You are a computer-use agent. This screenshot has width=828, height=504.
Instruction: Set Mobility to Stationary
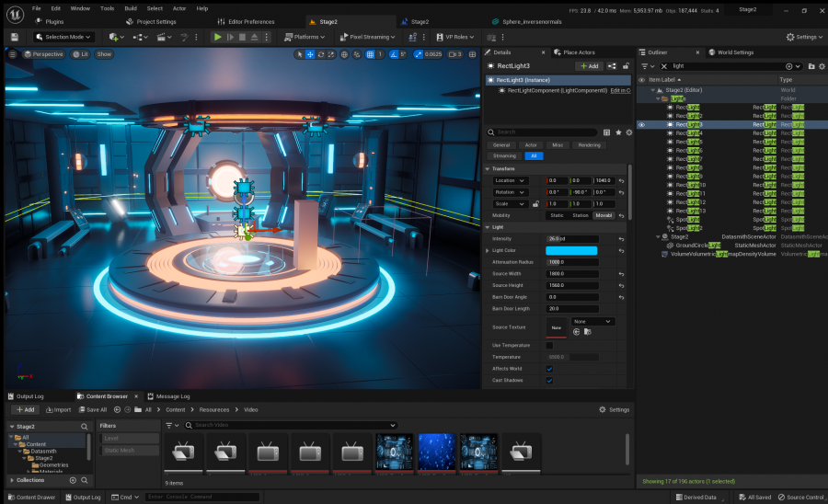pyautogui.click(x=581, y=215)
